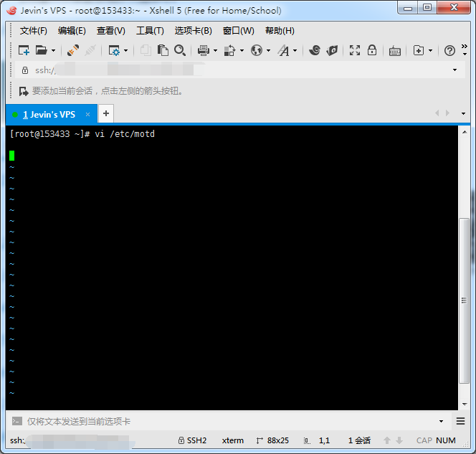Click the compose bar terminal icon
The image size is (476, 454).
click(x=17, y=421)
